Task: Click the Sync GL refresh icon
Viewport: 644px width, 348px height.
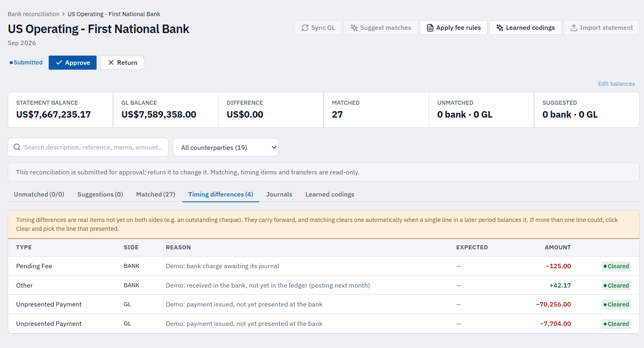Action: tap(305, 28)
